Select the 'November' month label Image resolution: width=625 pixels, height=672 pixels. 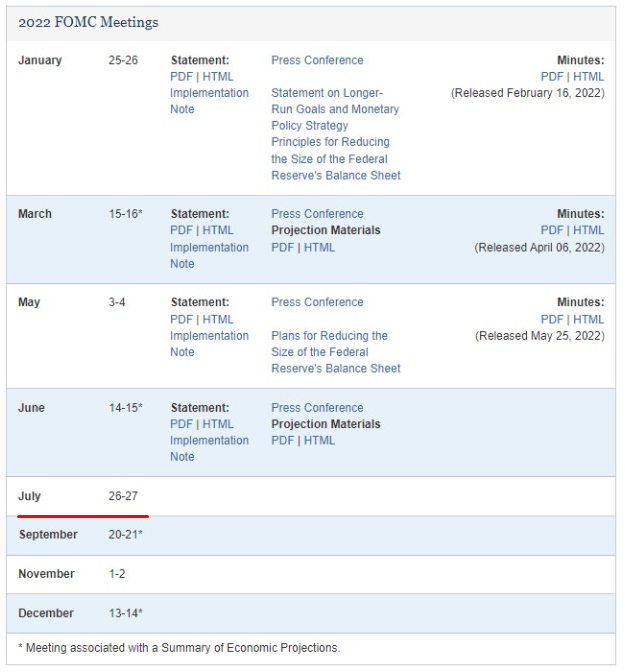pos(46,574)
